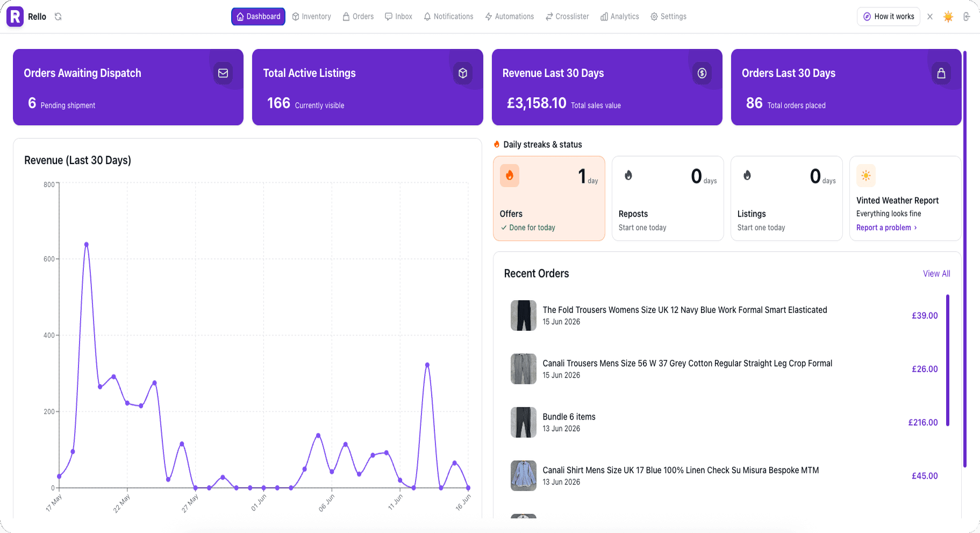The width and height of the screenshot is (980, 533).
Task: Switch to the Inbox tab
Action: [x=398, y=17]
